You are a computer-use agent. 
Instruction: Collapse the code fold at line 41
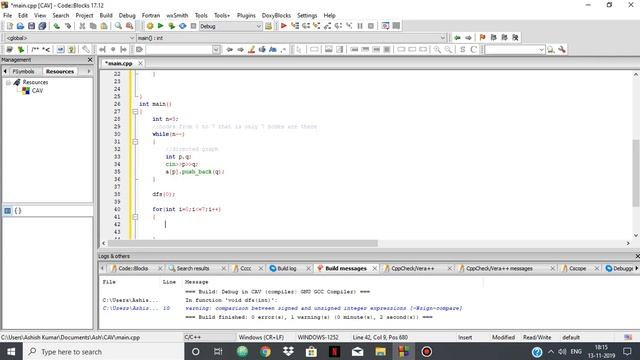(135, 217)
